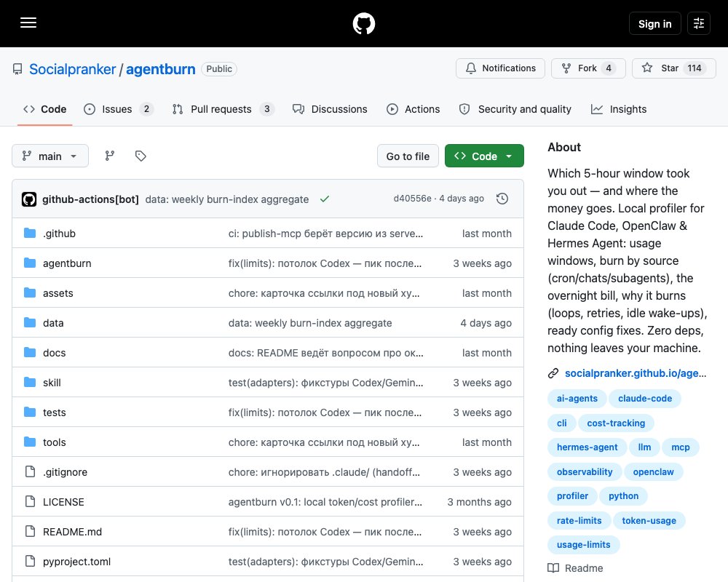Click the folder icon beside docs
728x582 pixels.
(30, 352)
